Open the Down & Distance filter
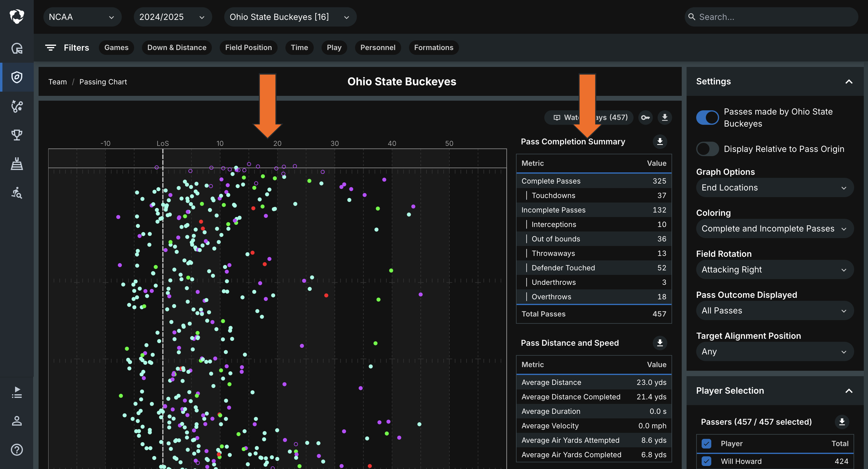The image size is (868, 469). pos(177,48)
